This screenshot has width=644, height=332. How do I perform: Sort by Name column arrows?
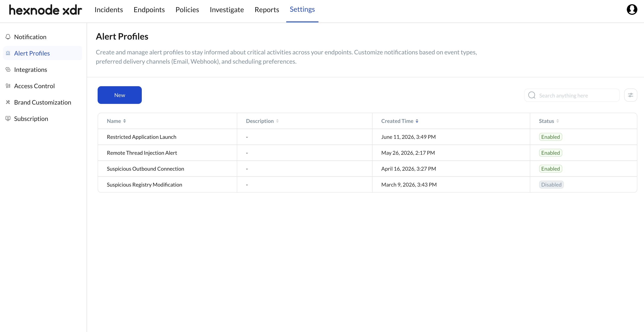pos(125,121)
